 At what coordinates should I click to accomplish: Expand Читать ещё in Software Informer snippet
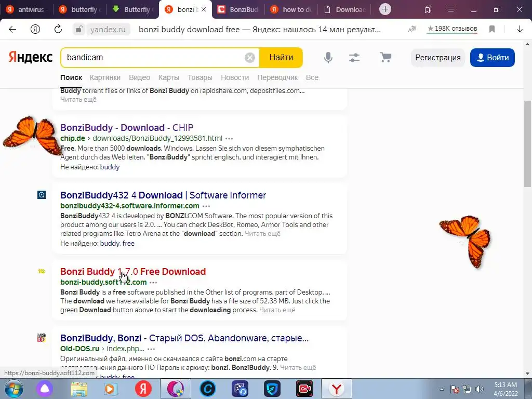[262, 233]
